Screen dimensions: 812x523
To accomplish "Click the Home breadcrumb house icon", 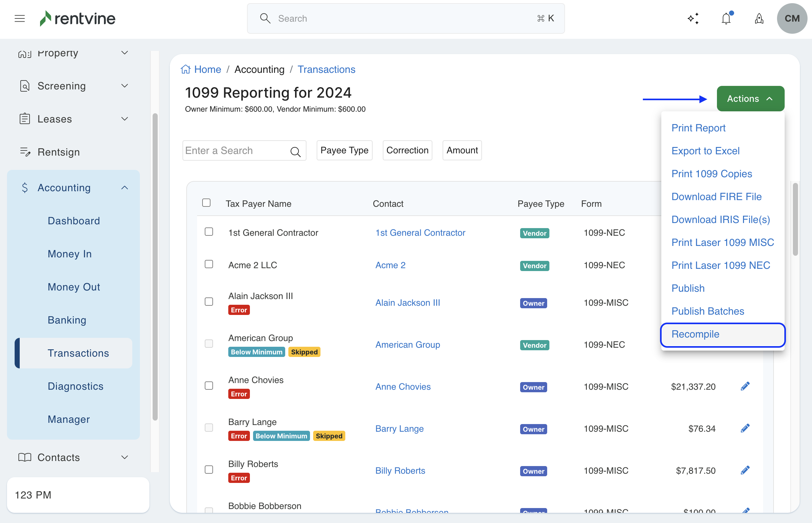I will tap(185, 69).
